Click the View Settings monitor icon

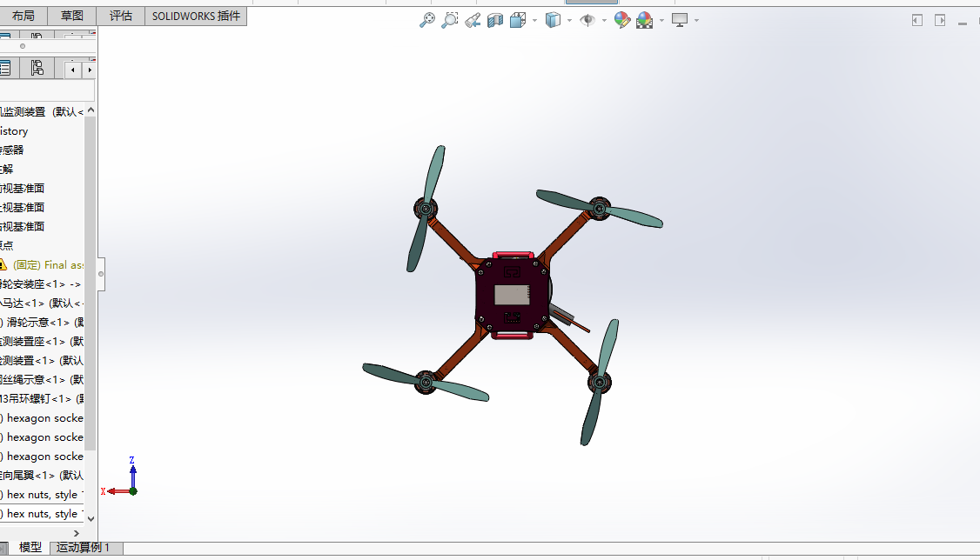click(x=680, y=21)
